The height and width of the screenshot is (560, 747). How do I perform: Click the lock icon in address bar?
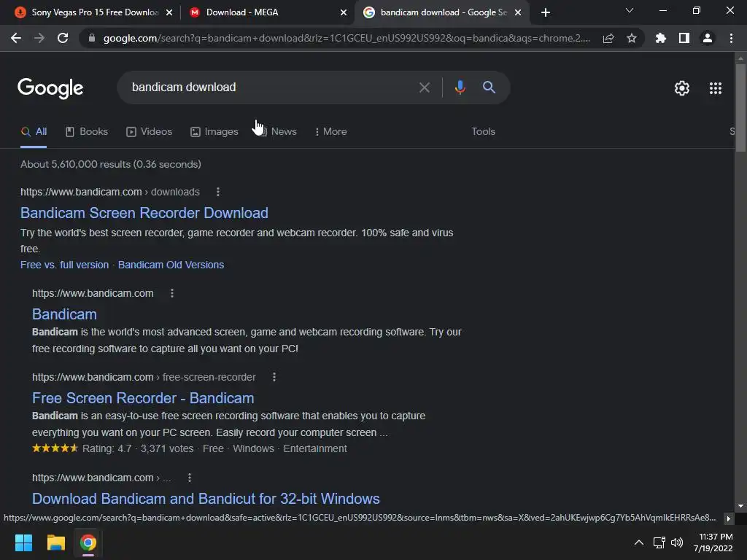coord(92,38)
